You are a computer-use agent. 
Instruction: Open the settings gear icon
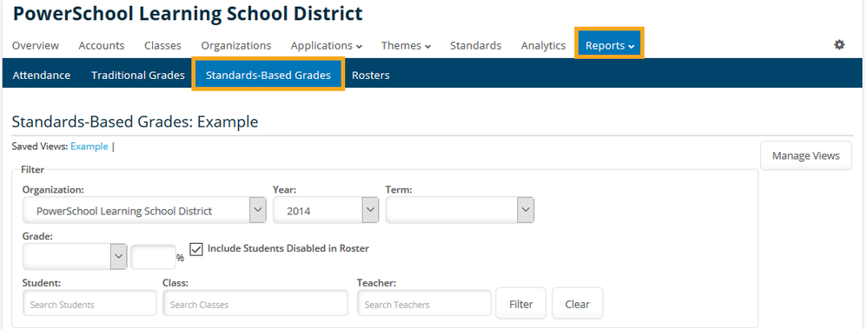coord(839,45)
